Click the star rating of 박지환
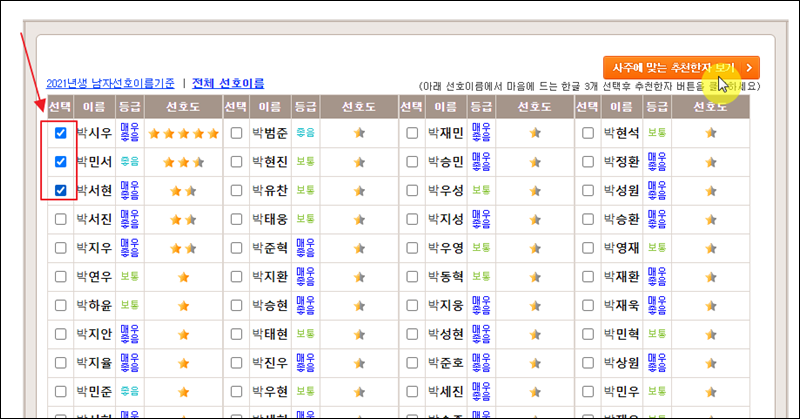The image size is (800, 419). click(x=359, y=277)
